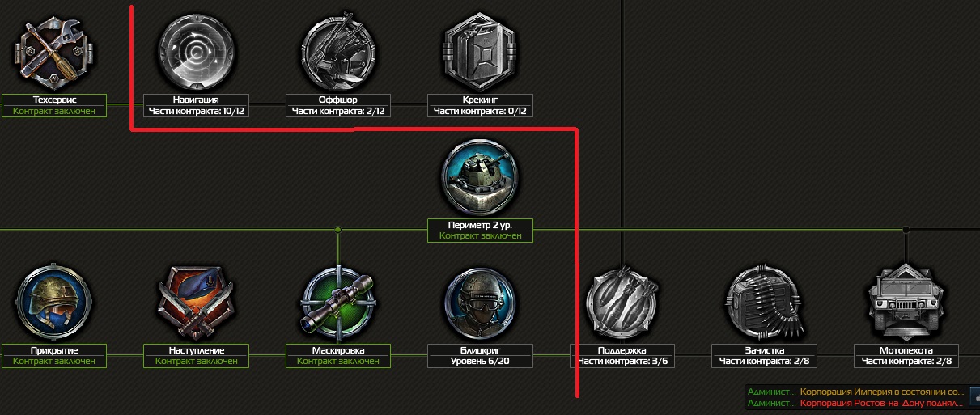Select the Наступление beret and knives icon
This screenshot has width=980, height=415.
(196, 303)
